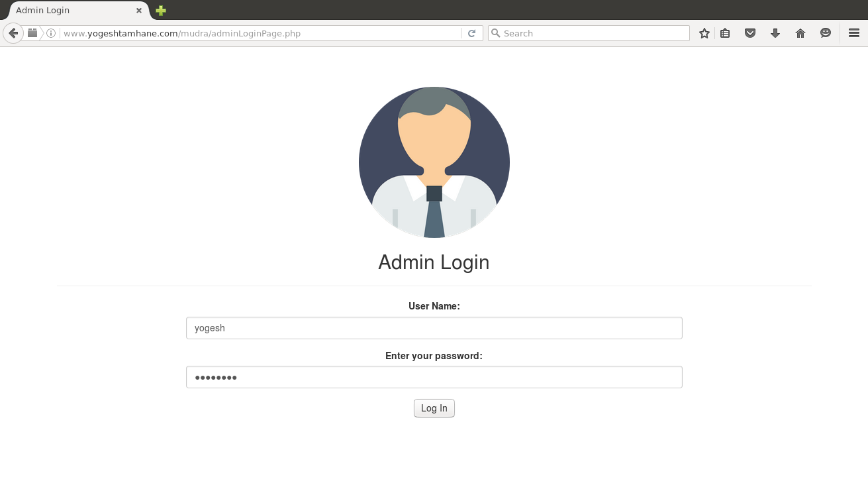868x493 pixels.
Task: Open a new tab with the plus icon
Action: 161,11
